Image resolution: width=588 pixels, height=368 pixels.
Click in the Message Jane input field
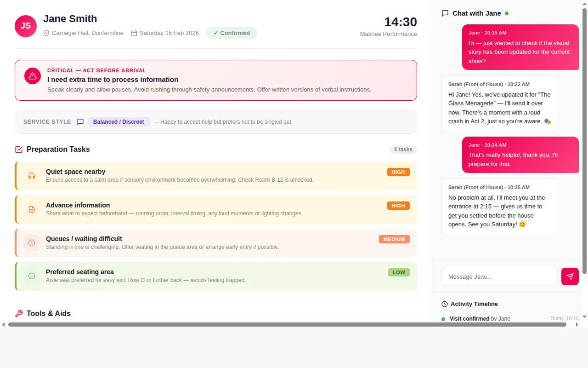point(499,276)
